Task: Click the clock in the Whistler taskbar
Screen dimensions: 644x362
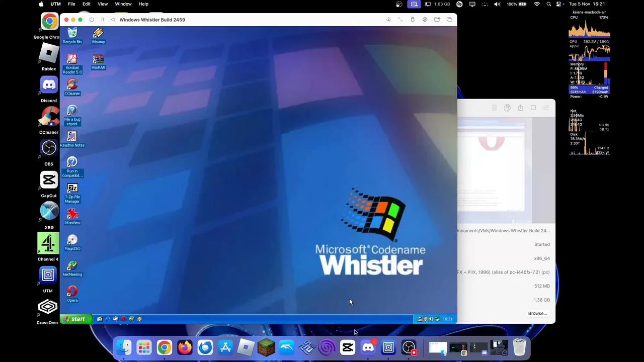Action: (447, 318)
